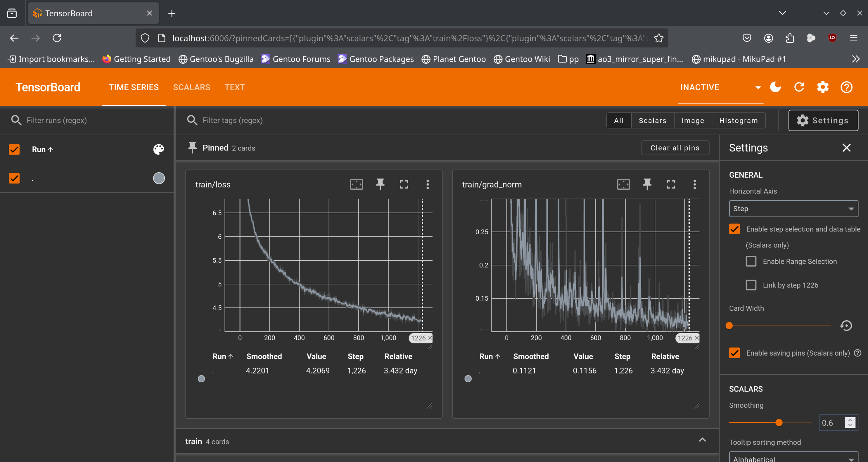Viewport: 868px width, 462px height.
Task: Filter cards to Scalars only
Action: pos(653,120)
